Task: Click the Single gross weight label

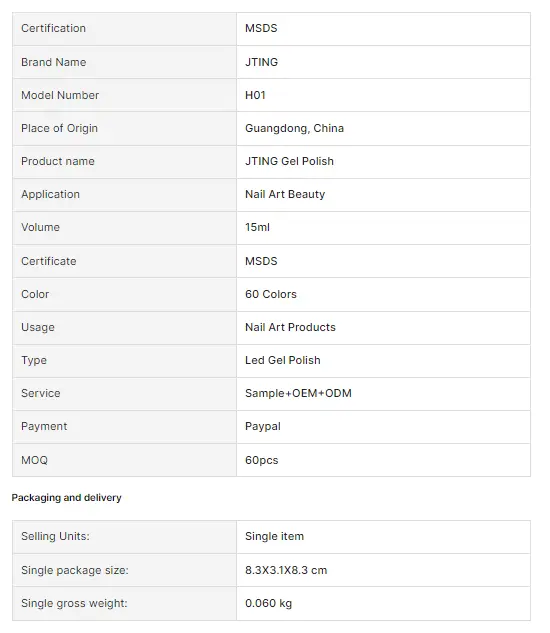Action: click(74, 604)
